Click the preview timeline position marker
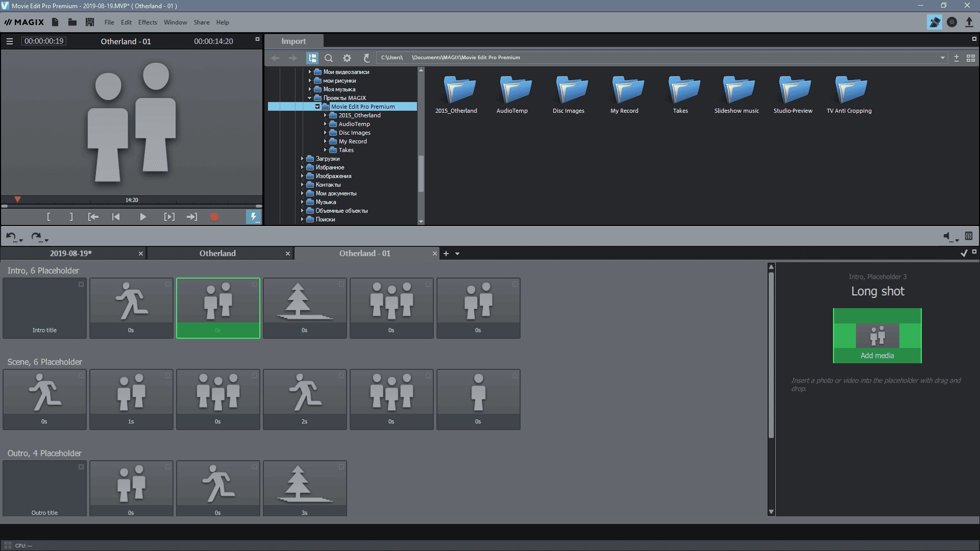Image resolution: width=980 pixels, height=551 pixels. click(17, 199)
